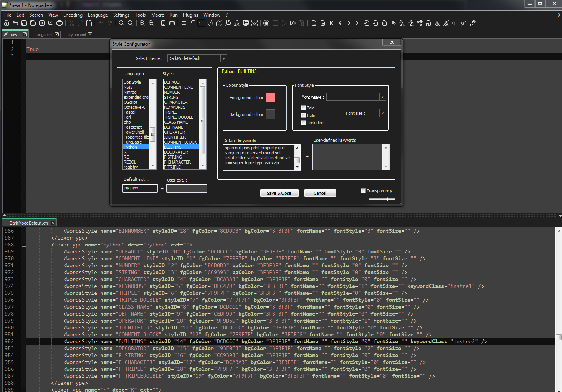Click the New file toolbar icon
This screenshot has height=392, width=562.
[x=6, y=23]
